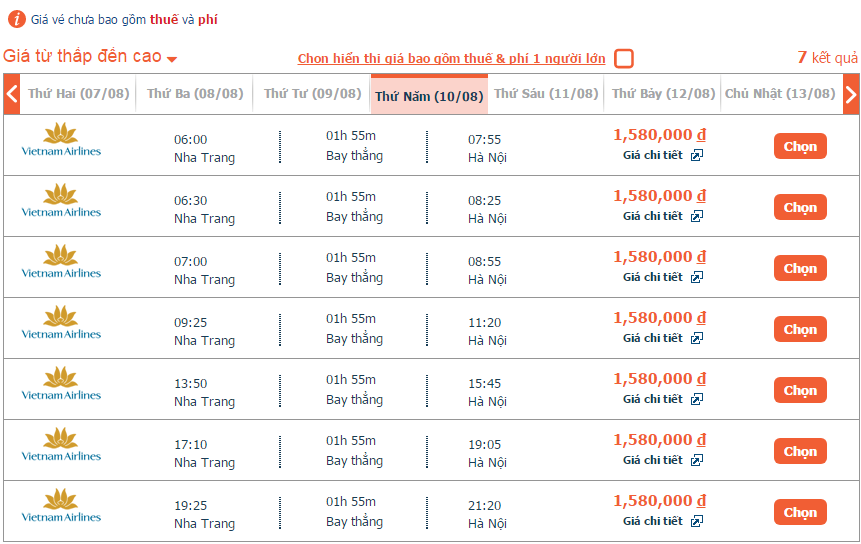
Task: Select Chọn for the 09:25 departure
Action: tap(800, 329)
